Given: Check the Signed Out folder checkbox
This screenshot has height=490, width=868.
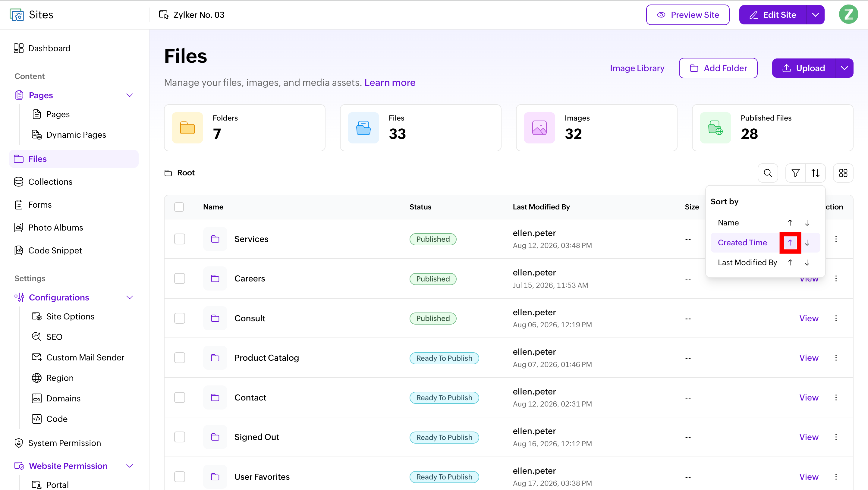Looking at the screenshot, I should coord(180,437).
